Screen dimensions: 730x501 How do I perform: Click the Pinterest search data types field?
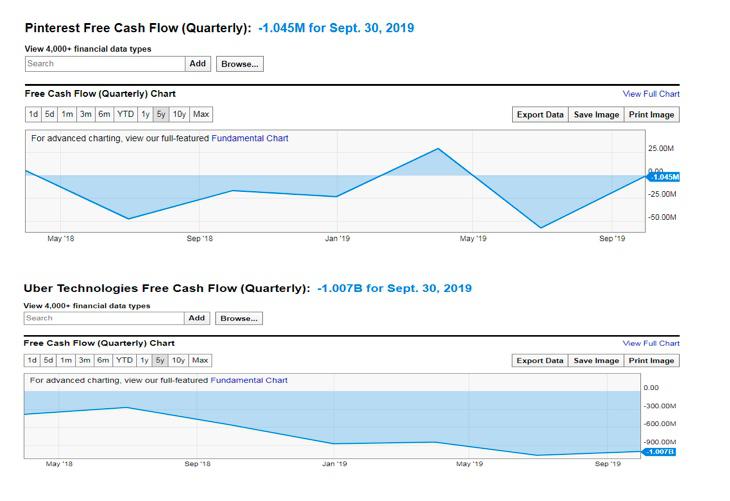105,63
